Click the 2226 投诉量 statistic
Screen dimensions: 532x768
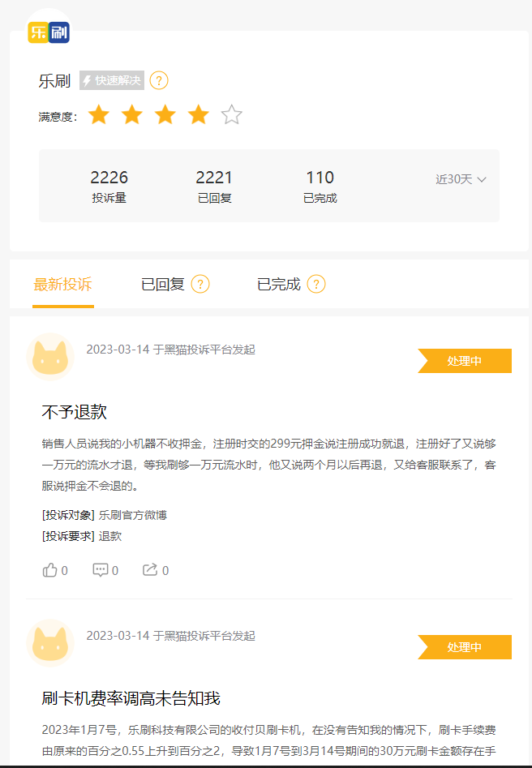109,187
